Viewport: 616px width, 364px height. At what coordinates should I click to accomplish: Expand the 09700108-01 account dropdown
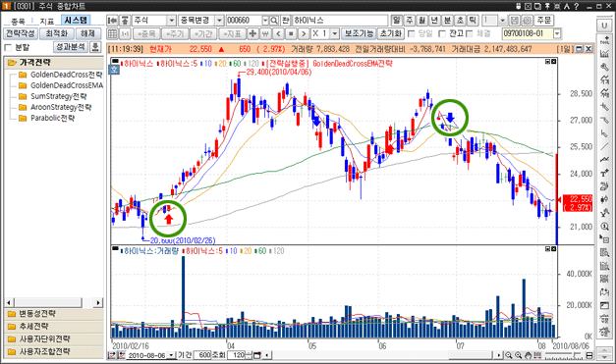coord(557,33)
